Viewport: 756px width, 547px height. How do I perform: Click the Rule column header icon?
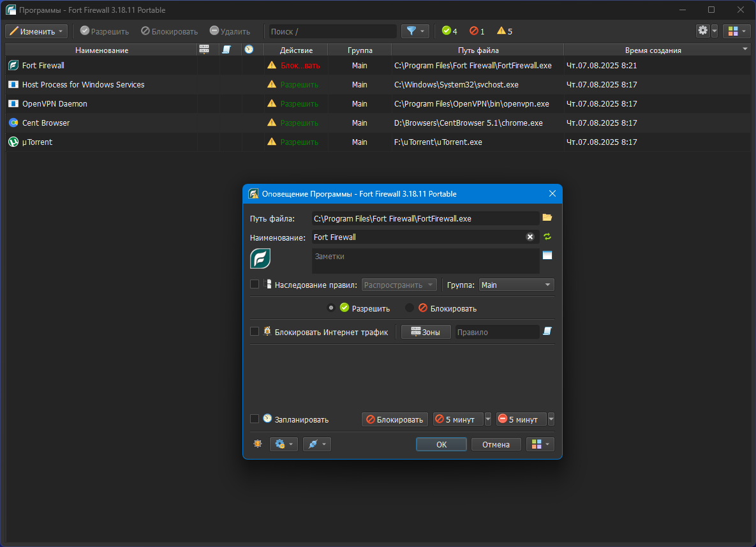pyautogui.click(x=226, y=50)
